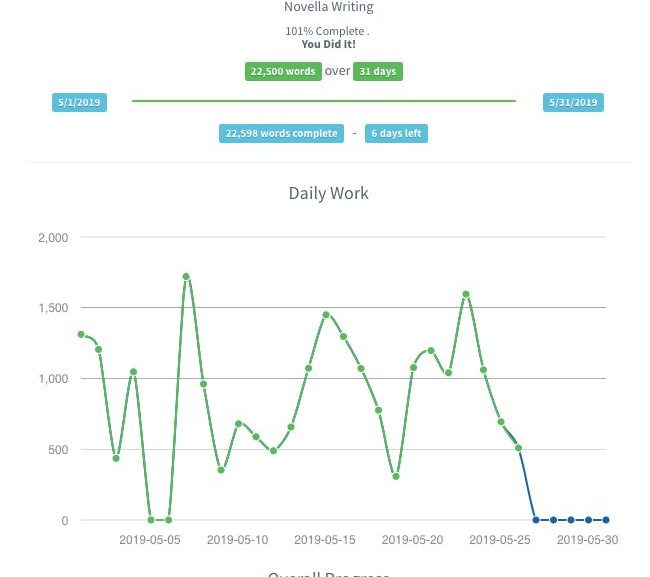This screenshot has width=650, height=577.
Task: Select the 5/31/2019 end date badge
Action: coord(573,102)
